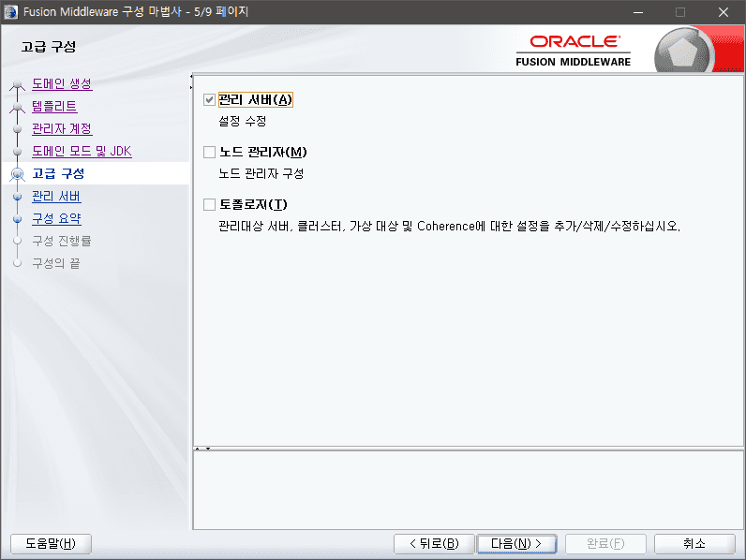
Task: Collapse the navigation pane with splitter arrow
Action: click(191, 76)
